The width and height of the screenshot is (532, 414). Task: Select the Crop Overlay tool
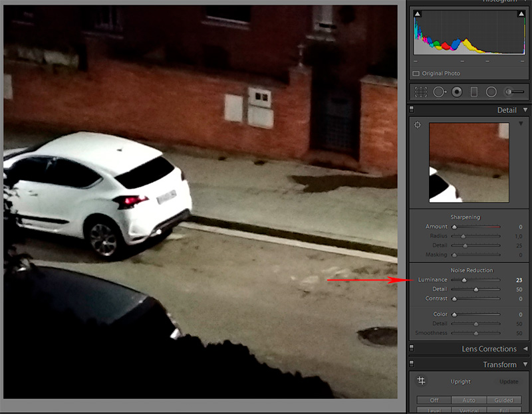tap(420, 92)
